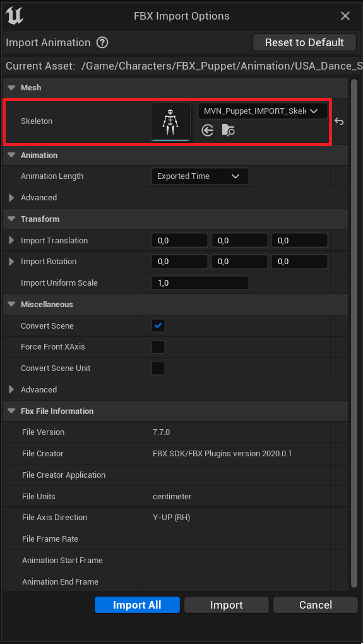Reset Skeleton property to default arrow
The width and height of the screenshot is (363, 644).
[x=339, y=121]
